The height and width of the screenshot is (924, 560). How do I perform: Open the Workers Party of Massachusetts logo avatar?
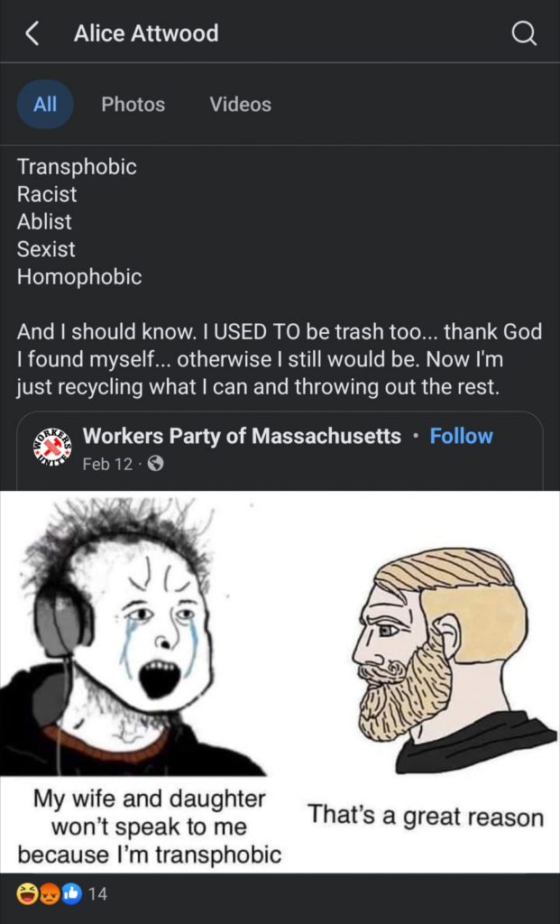click(52, 448)
